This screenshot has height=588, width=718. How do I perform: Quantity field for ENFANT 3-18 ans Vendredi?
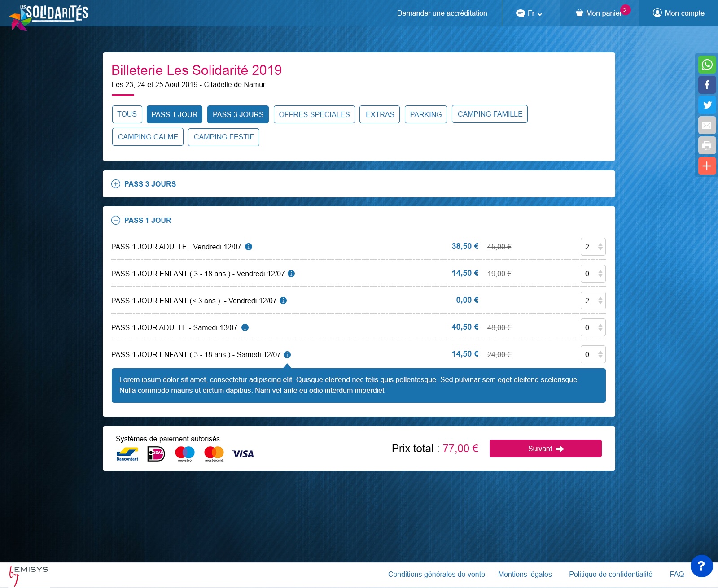pos(593,274)
